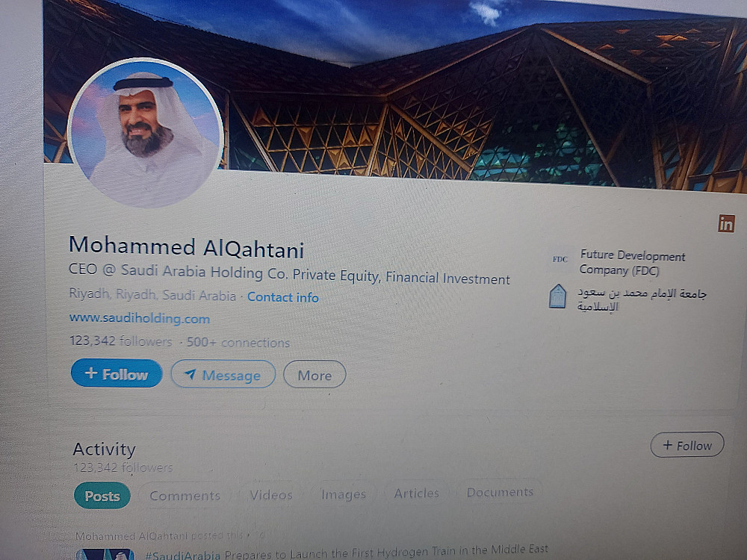Open the FDC company logo icon
Image resolution: width=747 pixels, height=560 pixels.
point(560,259)
